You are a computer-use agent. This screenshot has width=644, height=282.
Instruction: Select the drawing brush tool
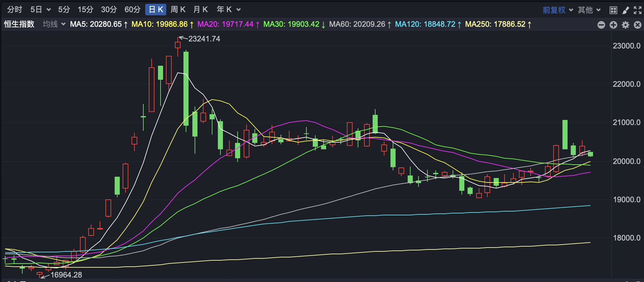point(626,10)
